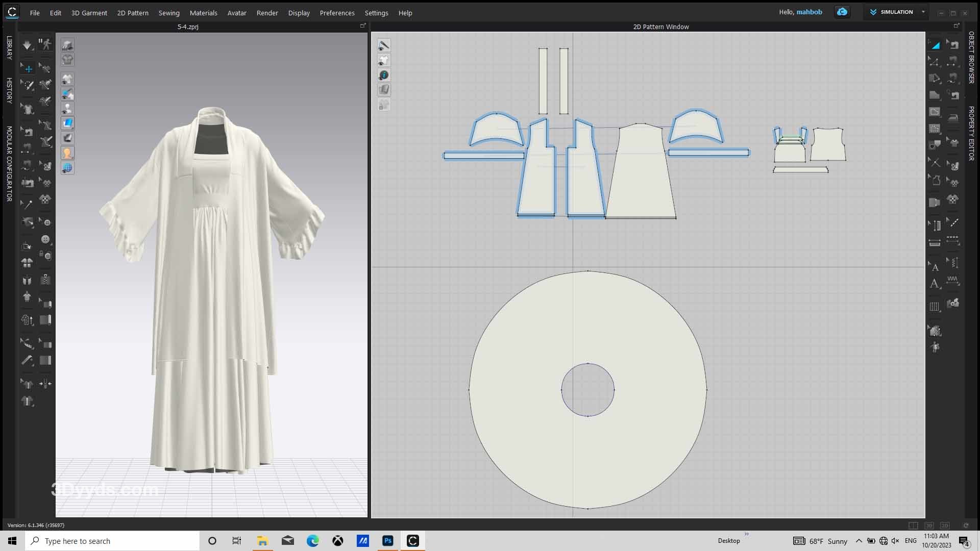Click the CLO cloud sync icon
Screen dimensions: 980x551
click(842, 12)
